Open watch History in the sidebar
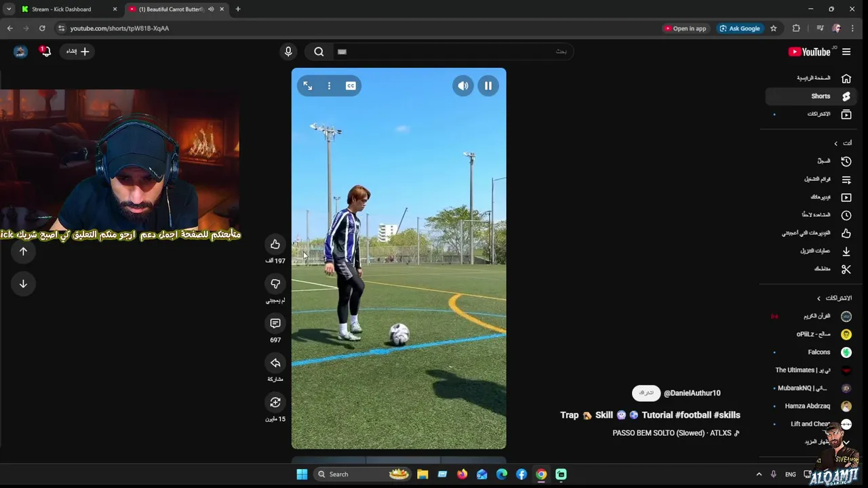 coord(812,161)
